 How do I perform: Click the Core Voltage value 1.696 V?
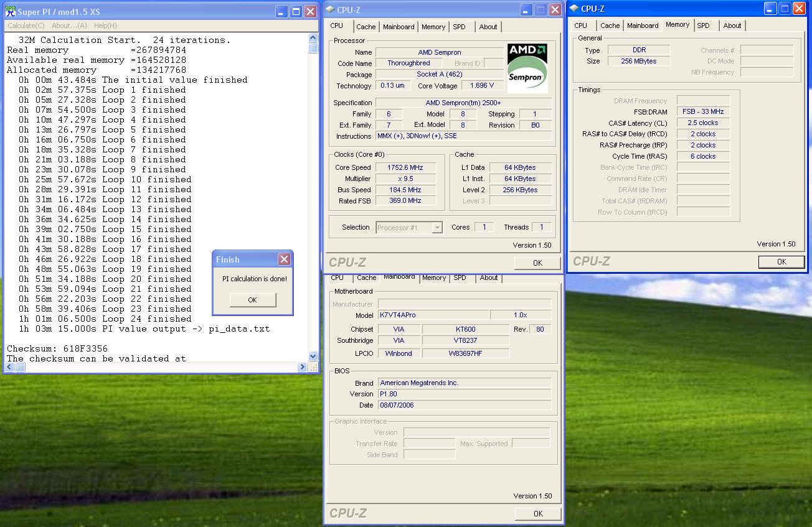pos(482,86)
